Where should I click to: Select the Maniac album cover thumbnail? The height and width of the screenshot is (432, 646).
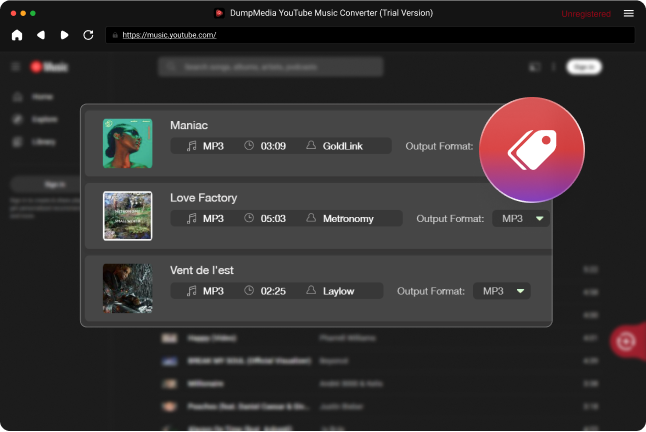tap(127, 143)
